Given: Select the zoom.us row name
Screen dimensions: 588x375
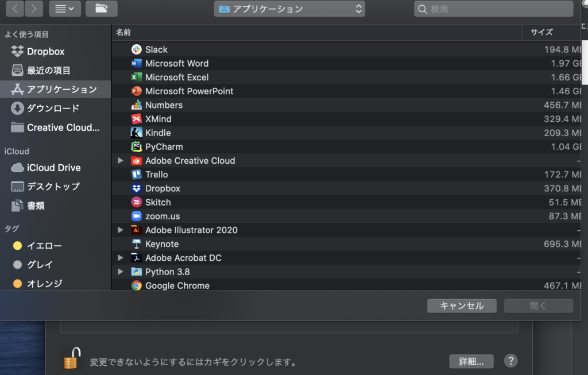Looking at the screenshot, I should (163, 217).
